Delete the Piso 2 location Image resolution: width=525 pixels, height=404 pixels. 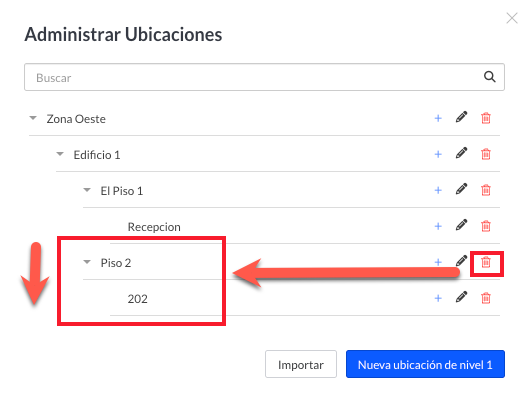(486, 262)
